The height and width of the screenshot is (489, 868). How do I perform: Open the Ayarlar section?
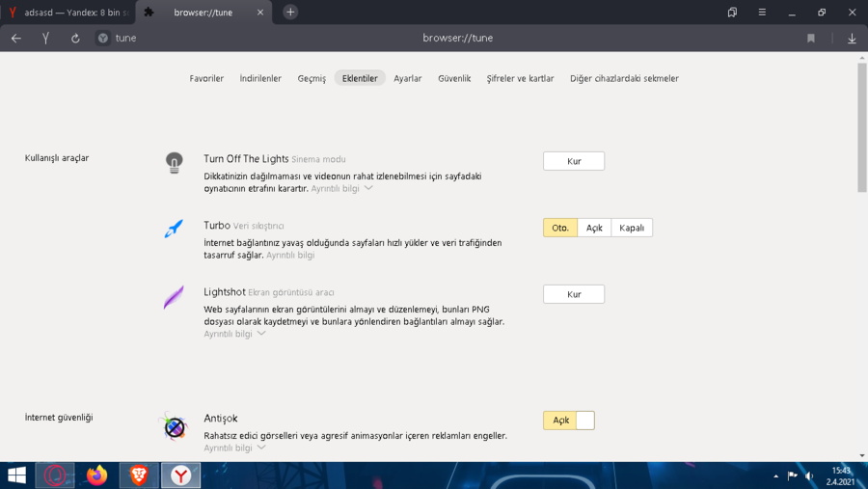pos(407,79)
